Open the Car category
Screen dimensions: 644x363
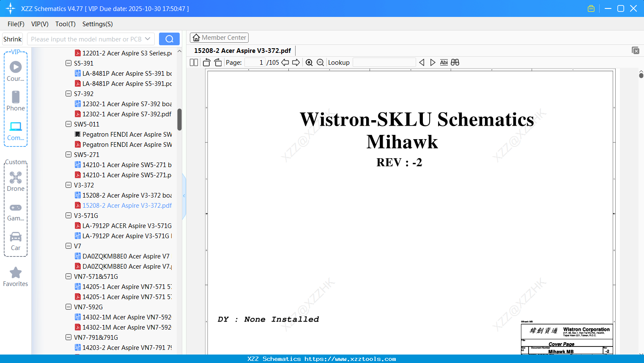16,241
